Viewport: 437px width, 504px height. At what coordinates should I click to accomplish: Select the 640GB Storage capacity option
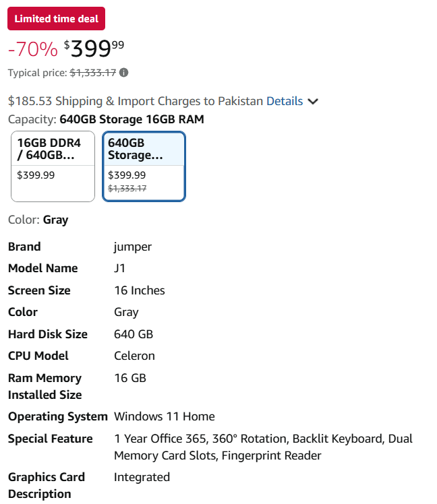[144, 166]
